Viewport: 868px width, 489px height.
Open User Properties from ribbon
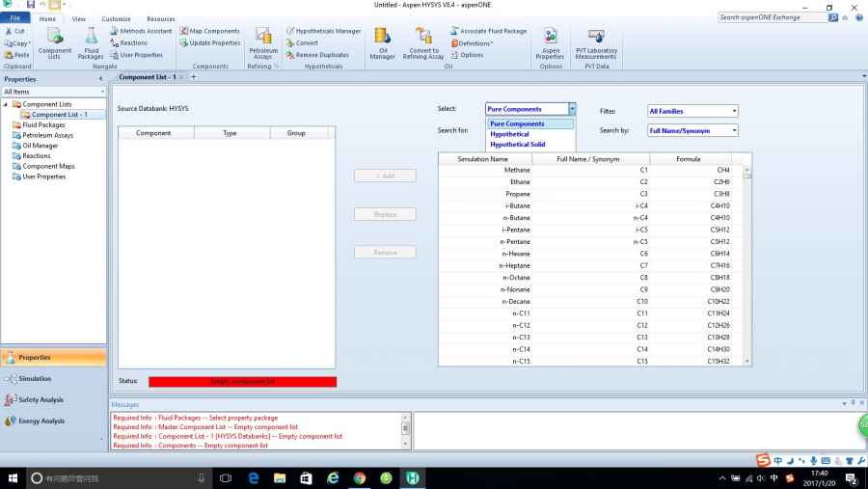(137, 55)
